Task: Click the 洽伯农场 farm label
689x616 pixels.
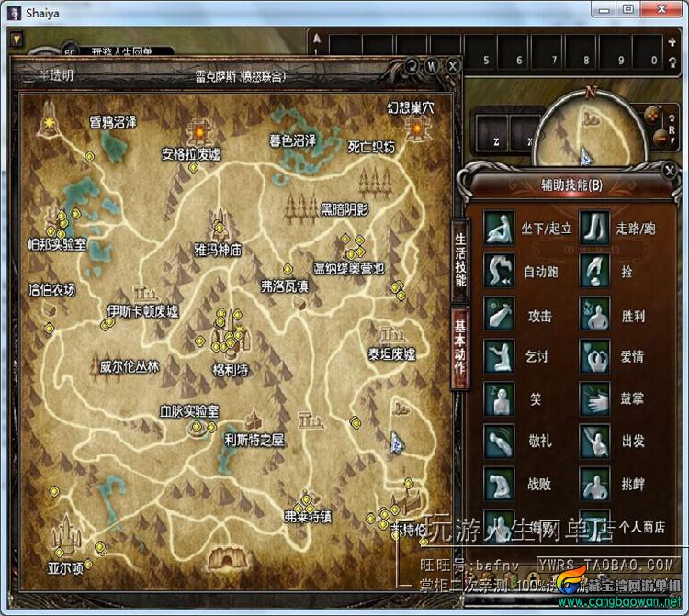Action: 51,290
